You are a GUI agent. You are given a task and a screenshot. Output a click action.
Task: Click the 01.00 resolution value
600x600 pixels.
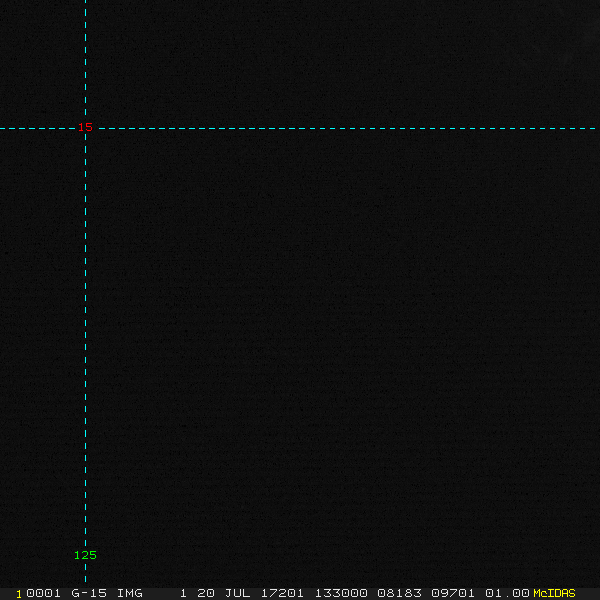(507, 593)
